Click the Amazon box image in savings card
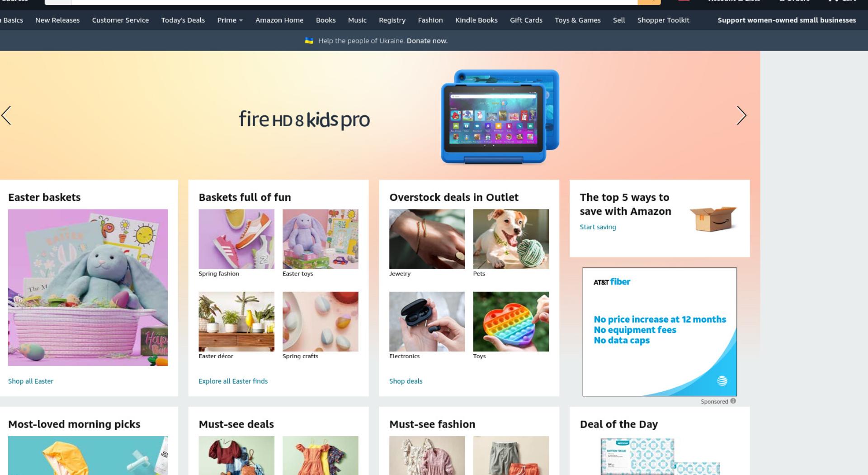Viewport: 868px width, 475px height. [x=713, y=218]
